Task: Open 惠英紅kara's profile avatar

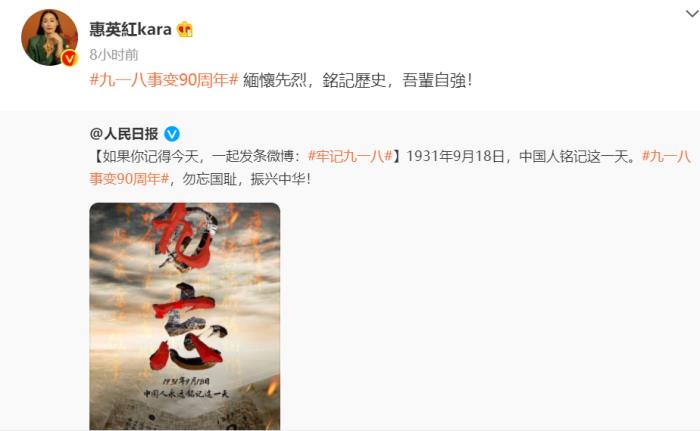Action: 49,38
